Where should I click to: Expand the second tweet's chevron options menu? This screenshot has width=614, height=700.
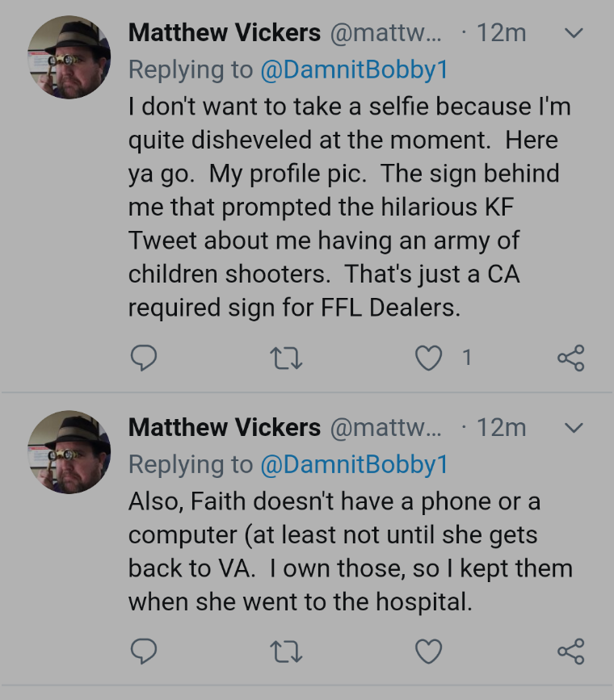[x=574, y=428]
